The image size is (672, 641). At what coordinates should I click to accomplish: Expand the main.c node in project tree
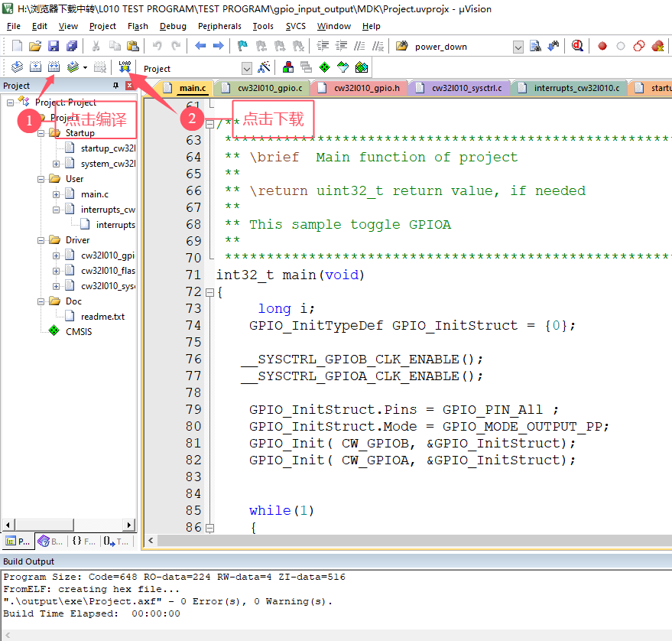[x=57, y=194]
